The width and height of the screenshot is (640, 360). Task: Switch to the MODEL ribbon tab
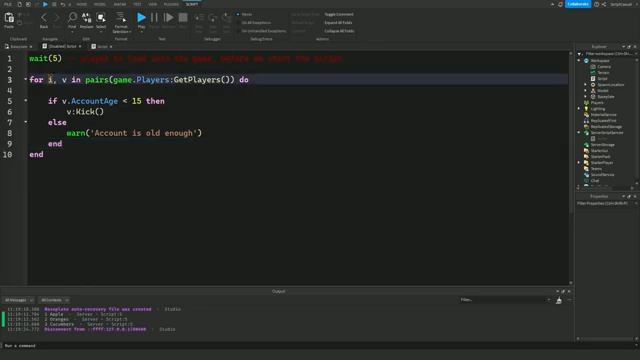pyautogui.click(x=100, y=4)
